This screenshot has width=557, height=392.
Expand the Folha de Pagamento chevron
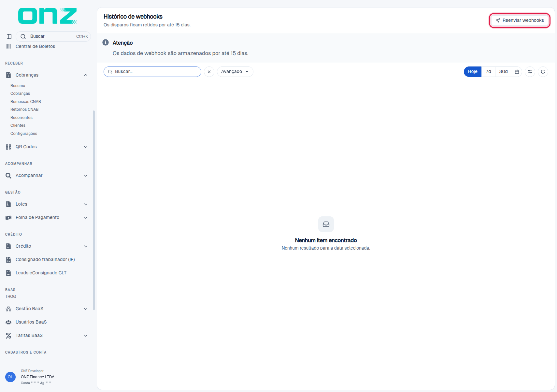coord(86,218)
